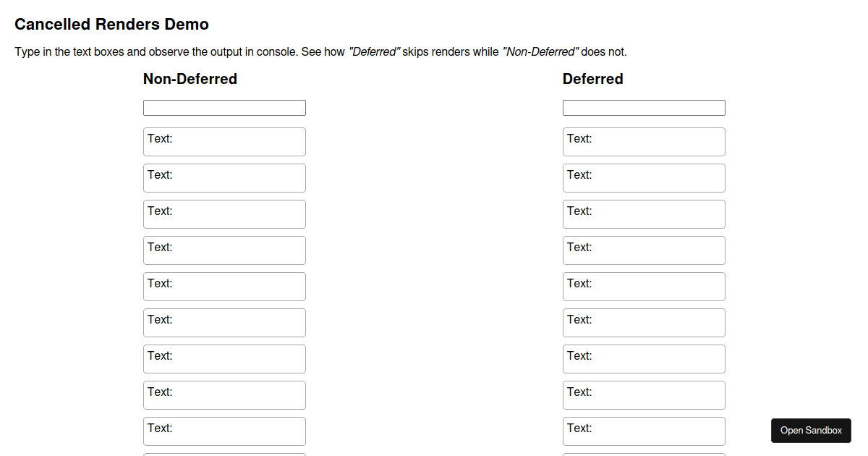868x456 pixels.
Task: Select fourth Text box under Deferred
Action: [644, 250]
